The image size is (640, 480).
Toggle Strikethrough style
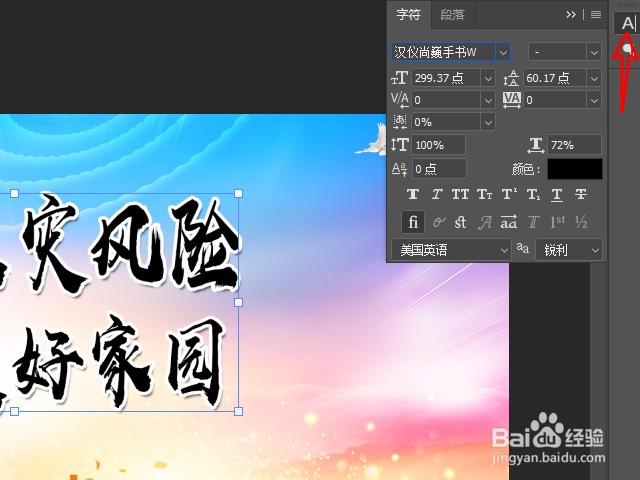click(x=581, y=194)
